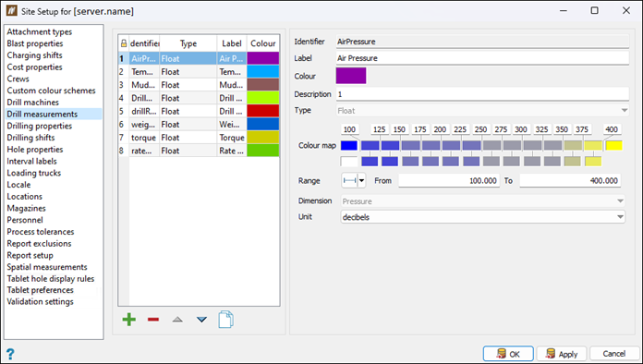
Task: Click the white swatch in the lower colour map row
Action: [349, 161]
